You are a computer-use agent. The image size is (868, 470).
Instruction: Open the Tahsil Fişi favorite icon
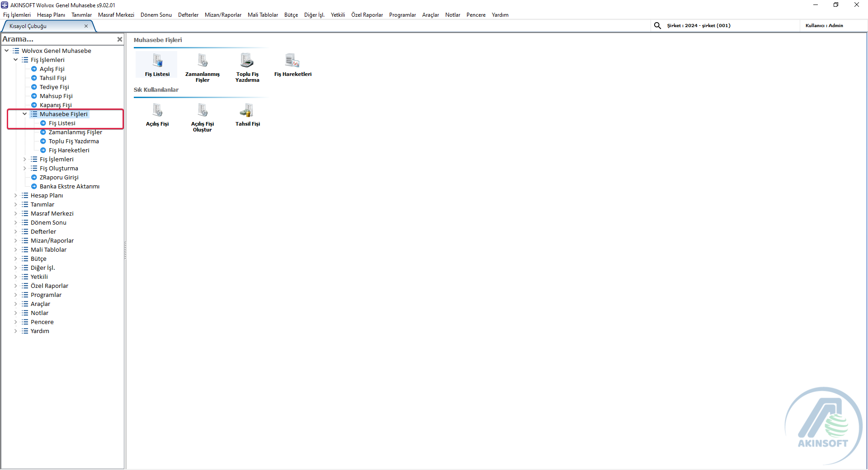coord(247,114)
